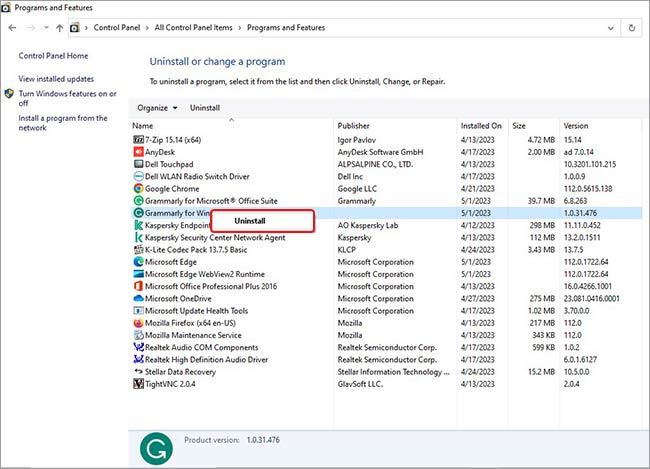Image resolution: width=650 pixels, height=469 pixels.
Task: Refresh the Programs and Features list
Action: 632,28
